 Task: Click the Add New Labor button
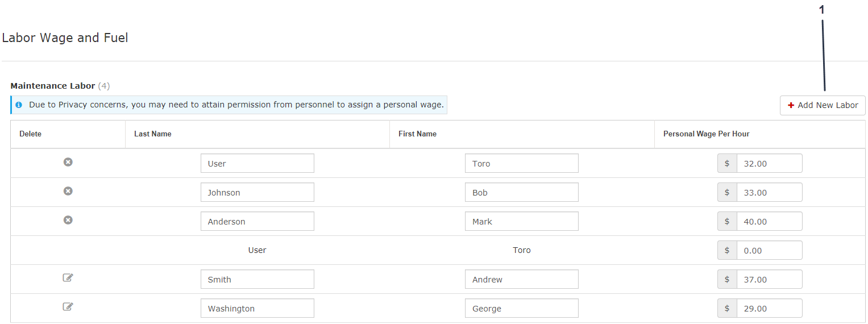coord(823,106)
